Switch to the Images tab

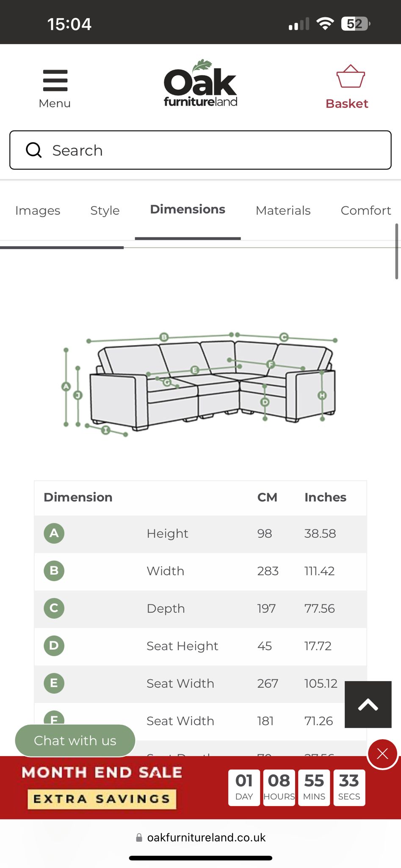click(x=38, y=210)
